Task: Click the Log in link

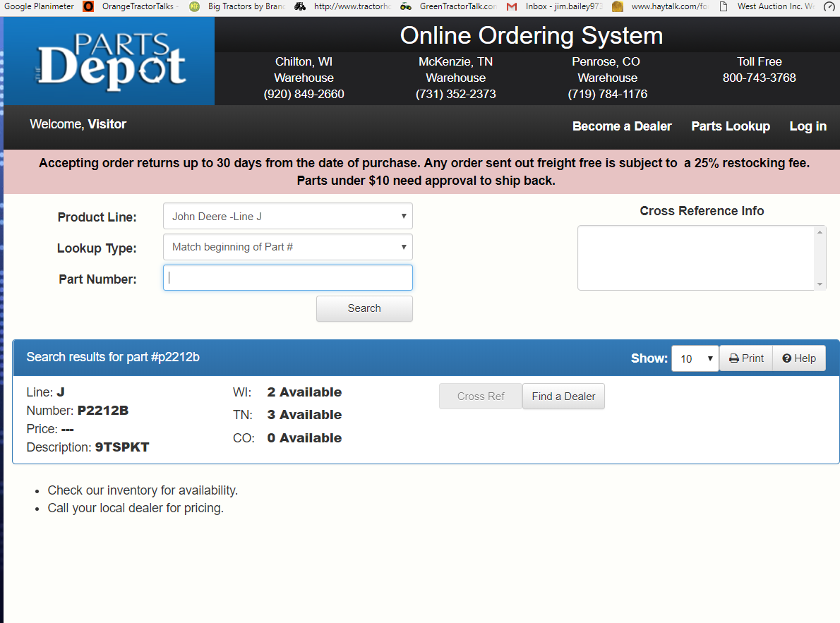Action: click(x=808, y=126)
